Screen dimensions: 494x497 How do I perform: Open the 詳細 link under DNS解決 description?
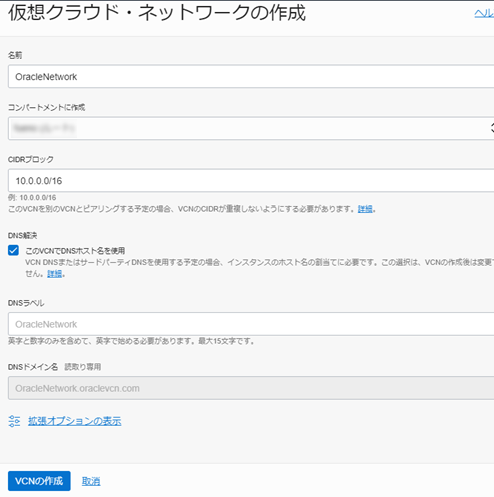pyautogui.click(x=54, y=274)
